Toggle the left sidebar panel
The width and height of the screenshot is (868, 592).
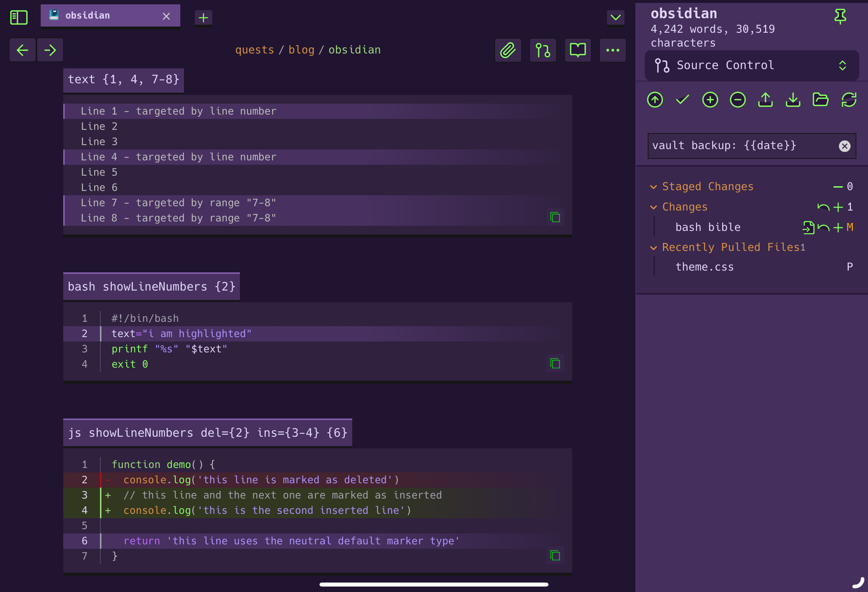coord(19,17)
